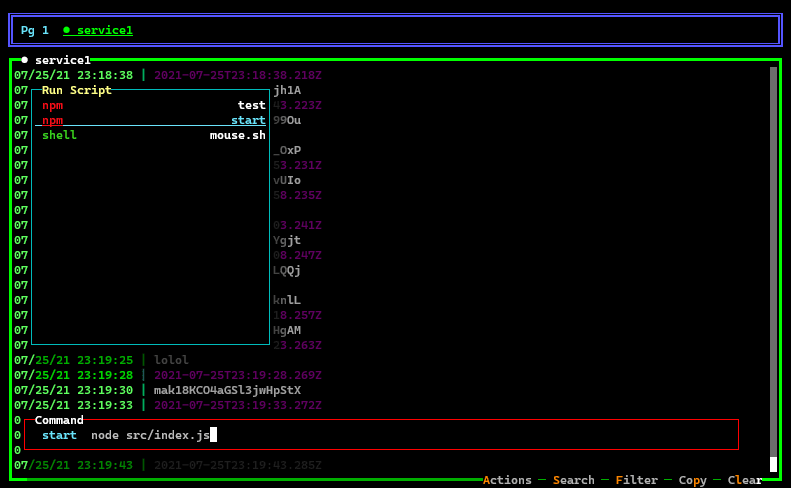The height and width of the screenshot is (488, 791).
Task: Click the scrollbar thumb at bottom
Action: (773, 464)
